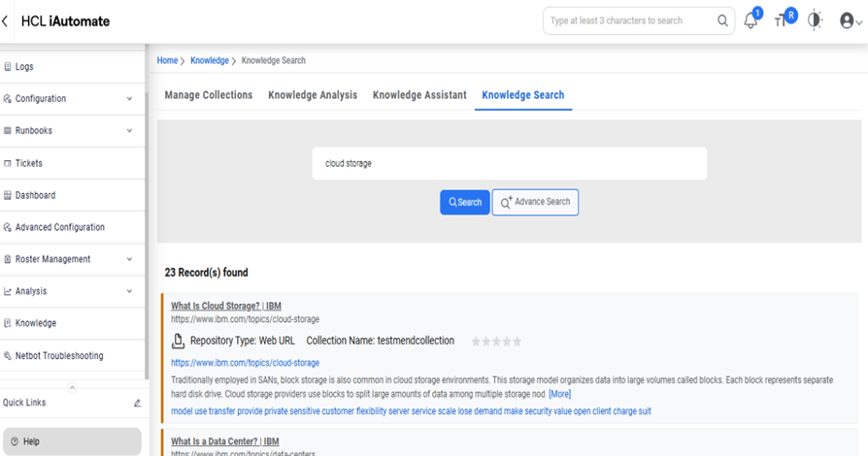
Task: Open 'What Is Cloud Storage? | IBM' result link
Action: 226,306
